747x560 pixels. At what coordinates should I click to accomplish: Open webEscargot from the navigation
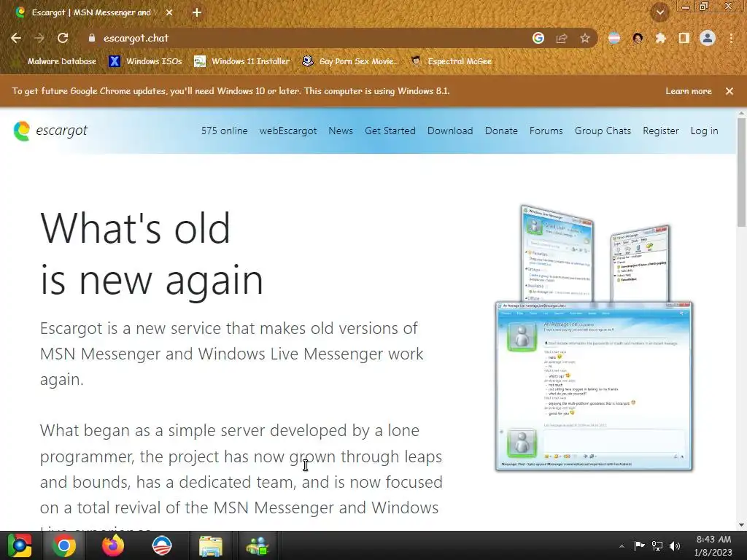point(288,131)
